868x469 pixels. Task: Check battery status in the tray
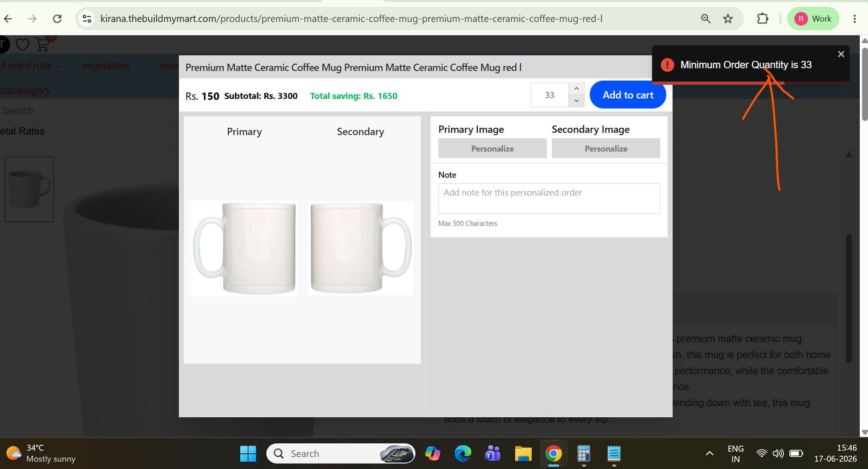796,454
